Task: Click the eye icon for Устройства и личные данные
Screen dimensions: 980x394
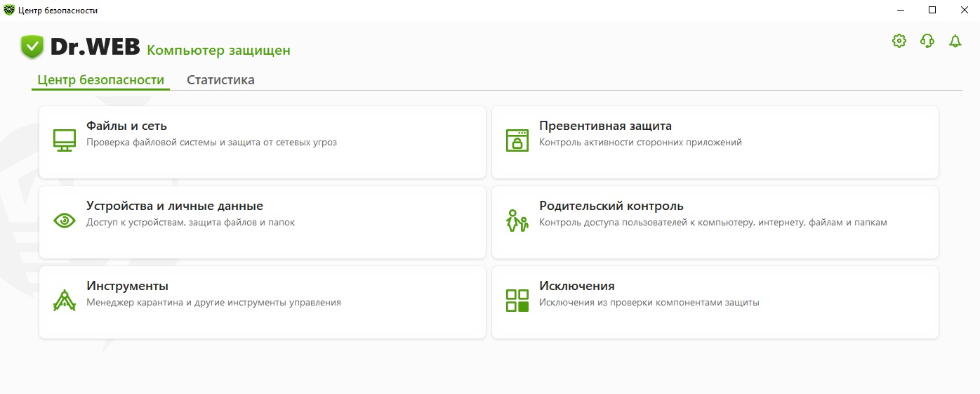Action: click(65, 221)
